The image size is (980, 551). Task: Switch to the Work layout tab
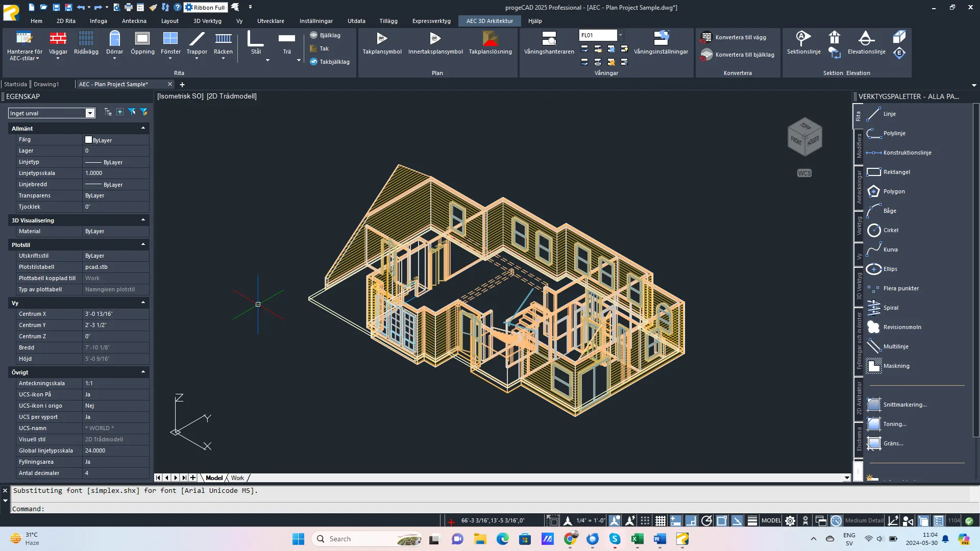click(237, 478)
